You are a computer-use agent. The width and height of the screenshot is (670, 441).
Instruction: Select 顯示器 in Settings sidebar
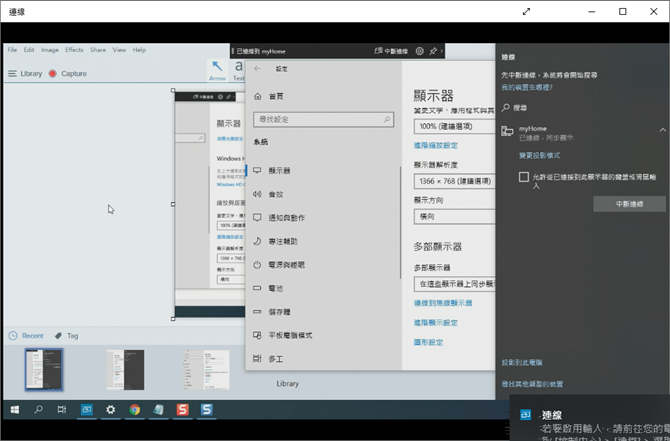click(323, 171)
